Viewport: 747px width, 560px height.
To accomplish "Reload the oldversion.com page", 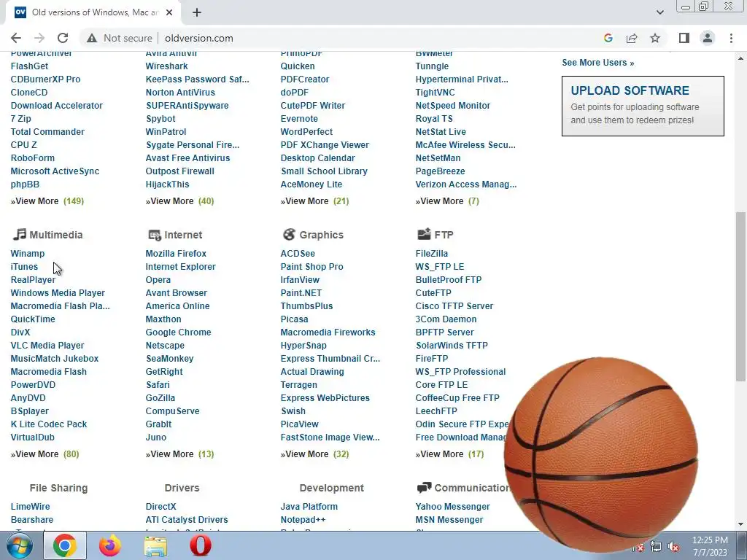I will tap(63, 38).
